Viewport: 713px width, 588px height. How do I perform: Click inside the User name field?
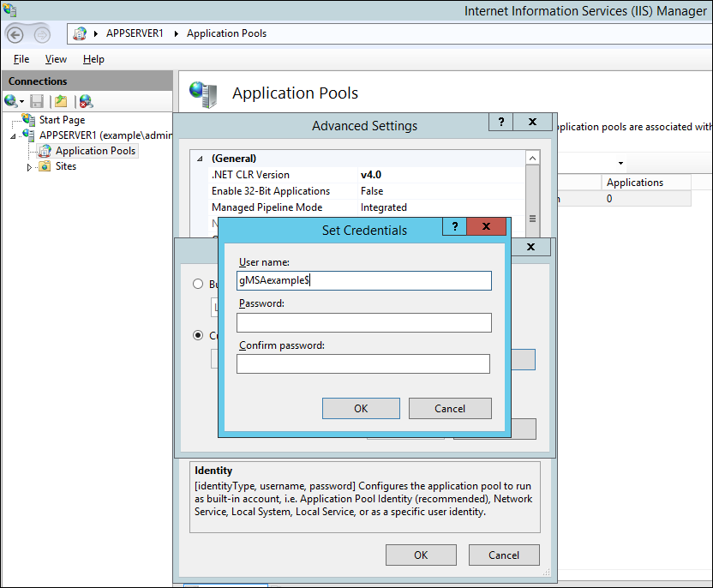pos(363,280)
